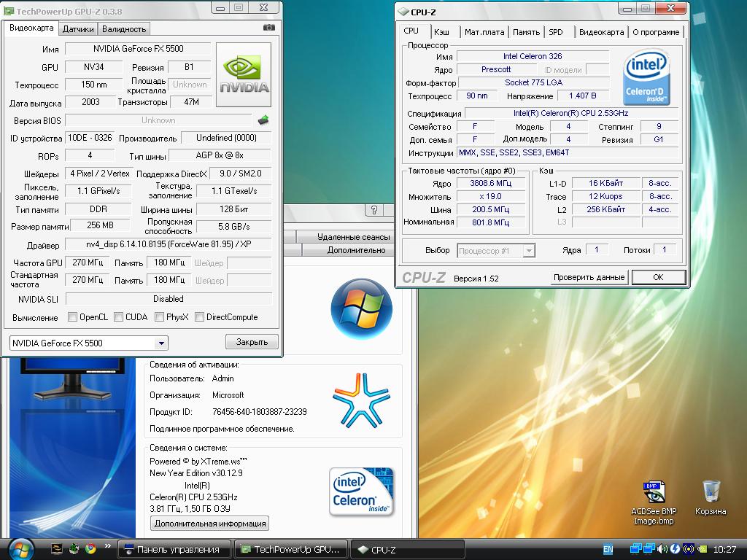Switch to the Датчики tab in GPU-Z
Image resolution: width=747 pixels, height=560 pixels.
tap(78, 29)
